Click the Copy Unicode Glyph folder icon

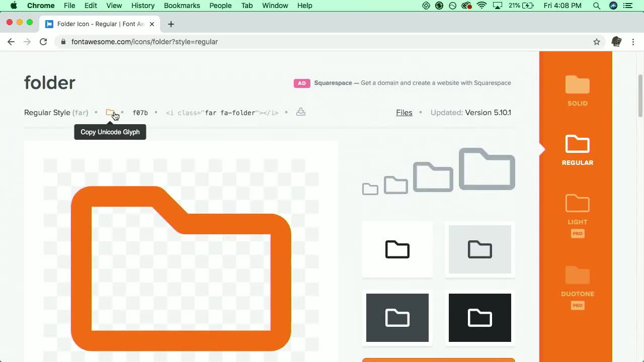tap(110, 113)
